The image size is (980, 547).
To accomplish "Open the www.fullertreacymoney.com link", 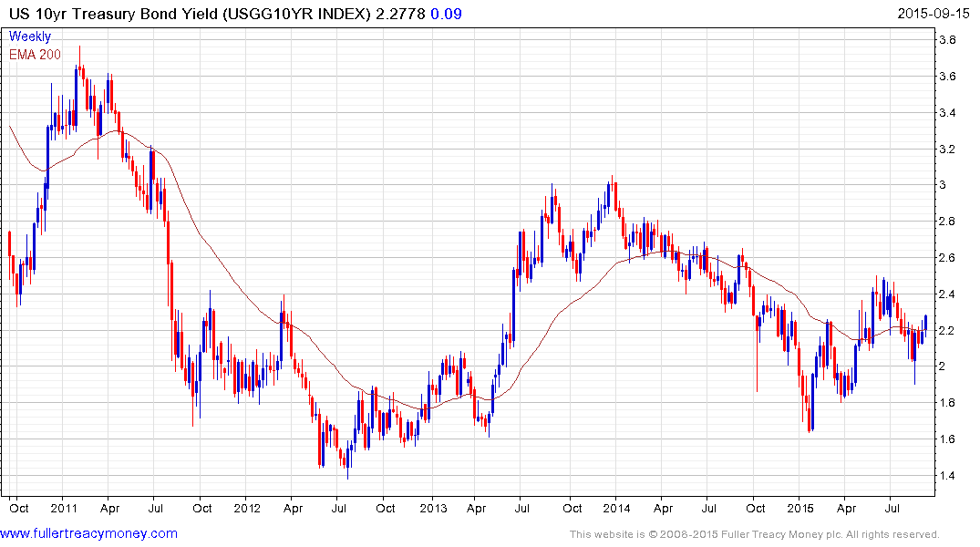I will (89, 533).
